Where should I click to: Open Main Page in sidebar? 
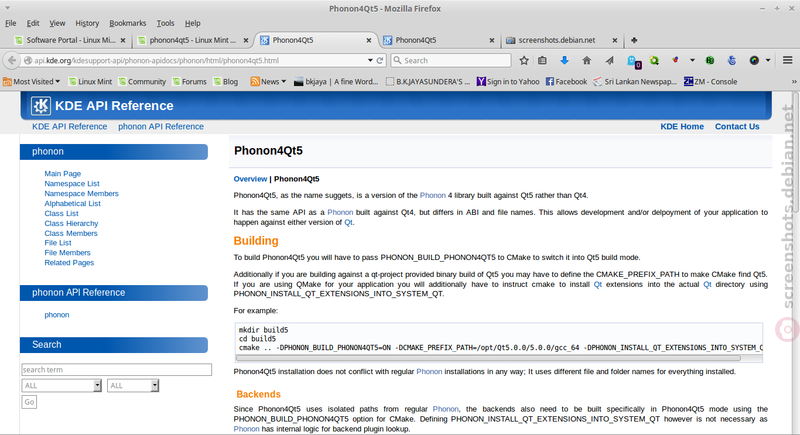tap(62, 173)
